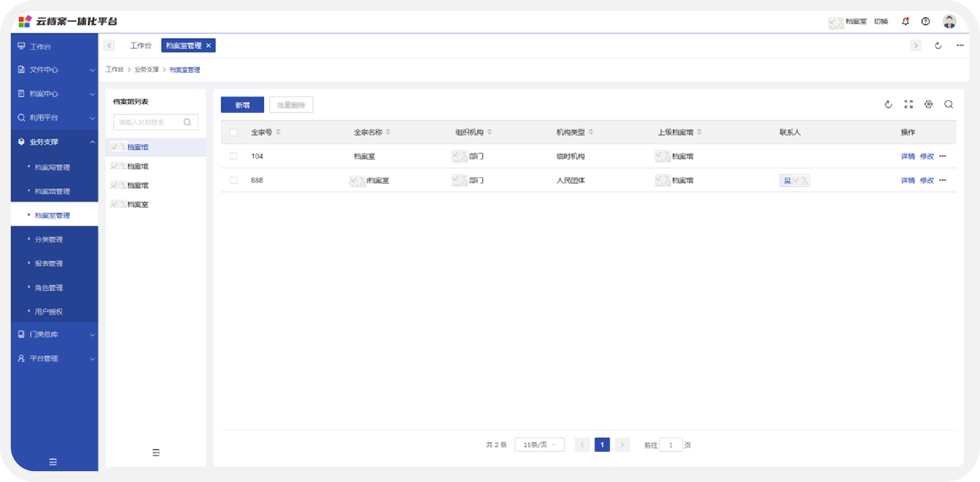This screenshot has width=980, height=482.
Task: Select the checkbox for row 104
Action: click(x=233, y=157)
